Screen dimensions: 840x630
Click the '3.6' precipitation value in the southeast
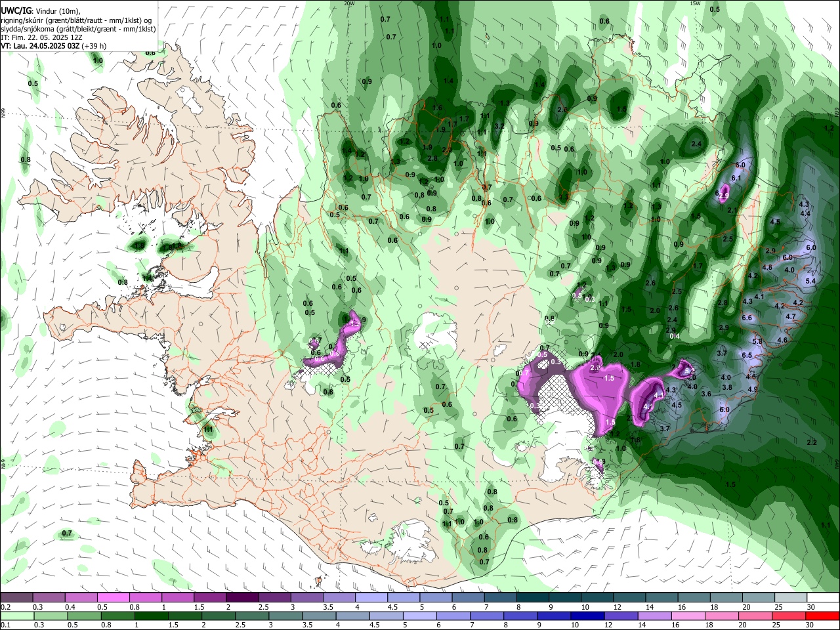706,394
